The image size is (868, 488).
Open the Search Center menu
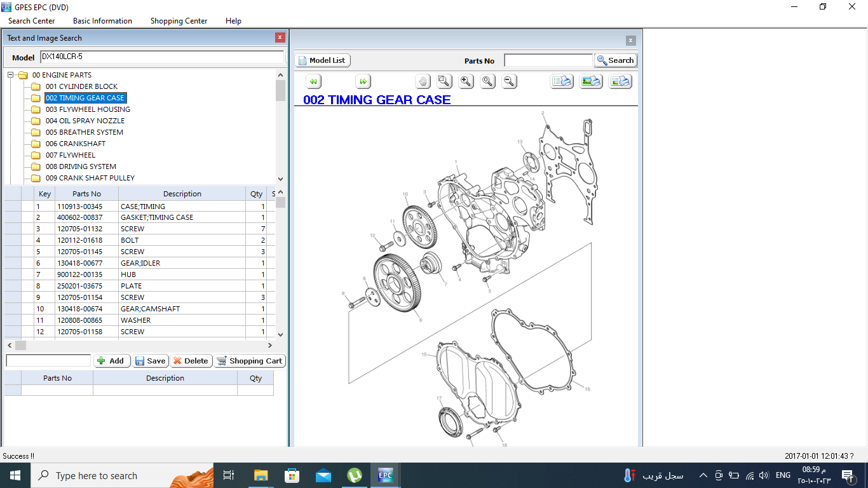pos(32,21)
